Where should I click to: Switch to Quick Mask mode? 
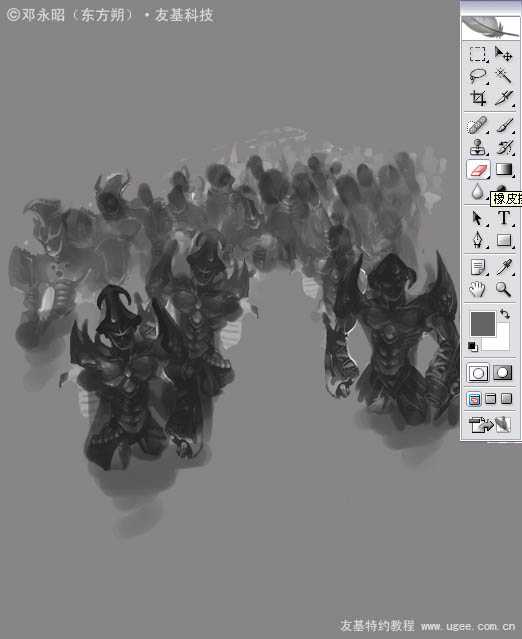pyautogui.click(x=503, y=373)
